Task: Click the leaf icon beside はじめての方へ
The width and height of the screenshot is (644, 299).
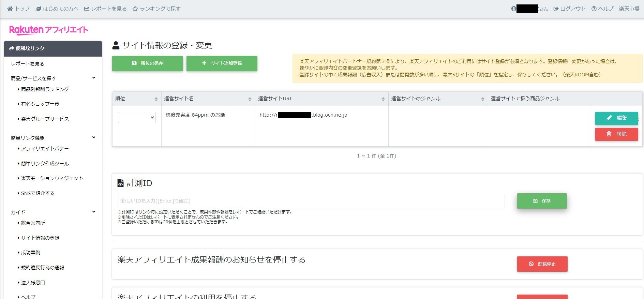Action: point(39,9)
